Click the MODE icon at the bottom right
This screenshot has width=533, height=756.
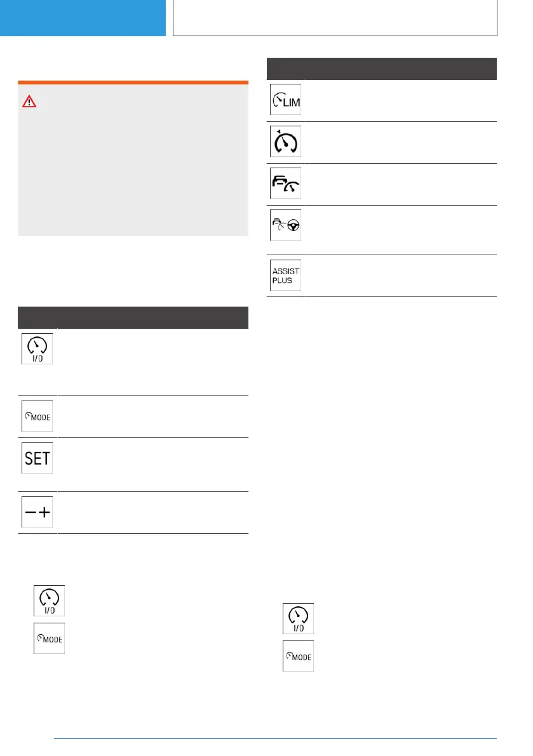pos(298,656)
